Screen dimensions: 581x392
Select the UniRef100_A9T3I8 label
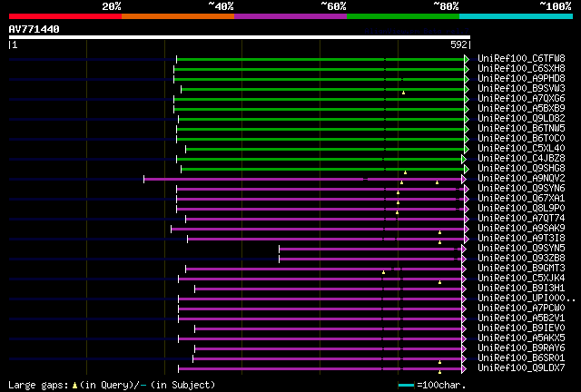click(x=521, y=239)
